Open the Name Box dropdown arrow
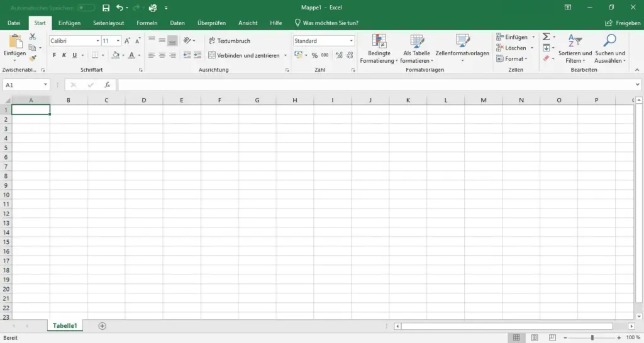This screenshot has width=644, height=343. coord(46,85)
